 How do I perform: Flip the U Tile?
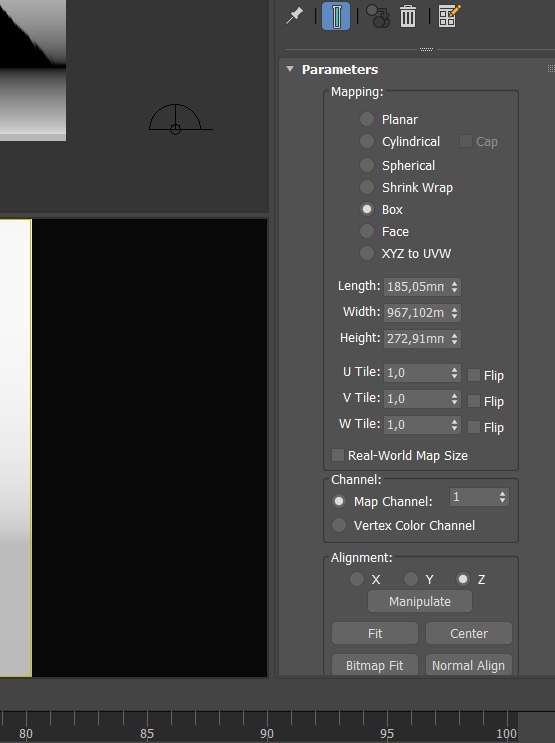473,375
